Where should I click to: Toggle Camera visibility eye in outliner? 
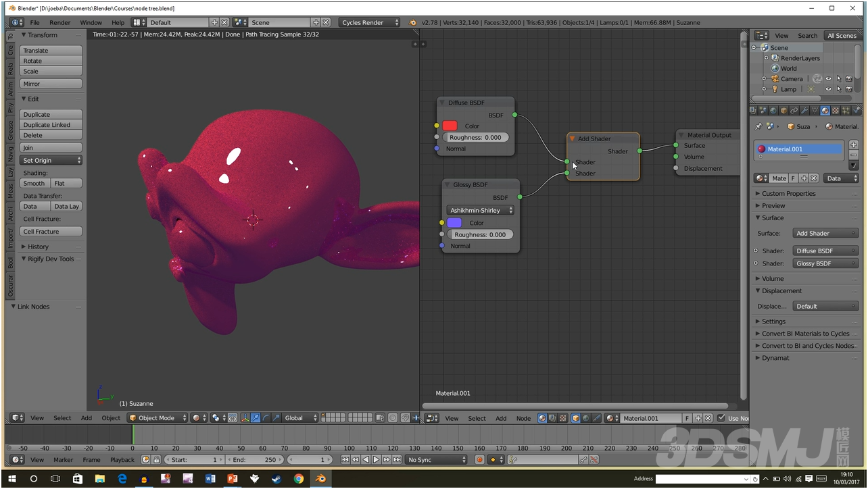click(x=828, y=78)
